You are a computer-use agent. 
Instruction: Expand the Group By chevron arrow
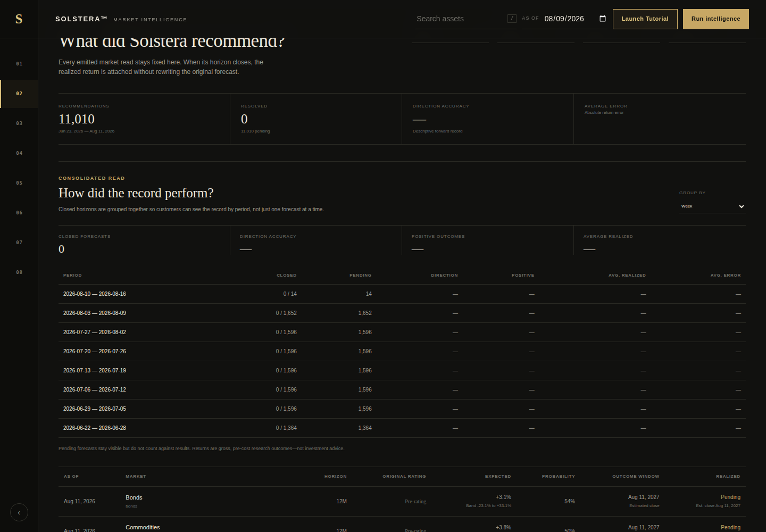742,206
